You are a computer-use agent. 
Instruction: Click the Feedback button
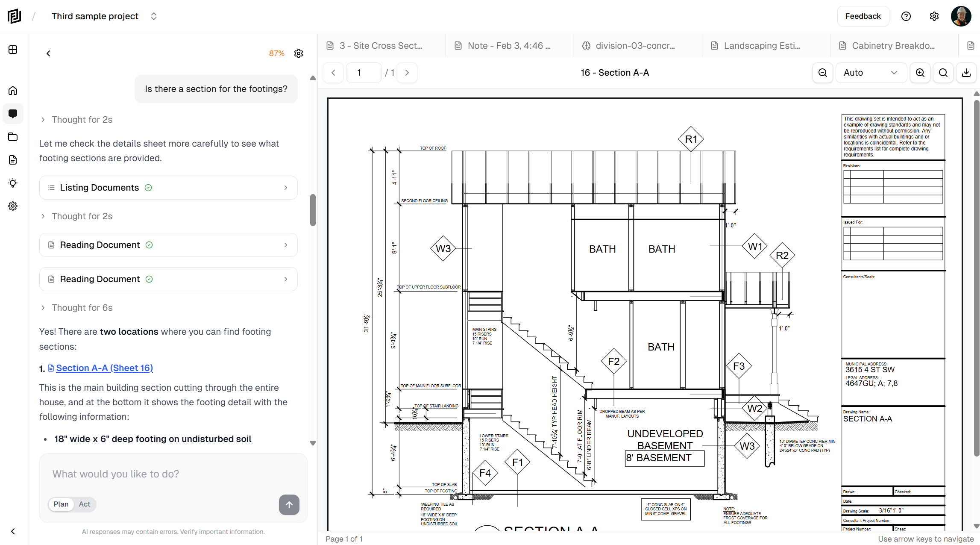coord(863,16)
